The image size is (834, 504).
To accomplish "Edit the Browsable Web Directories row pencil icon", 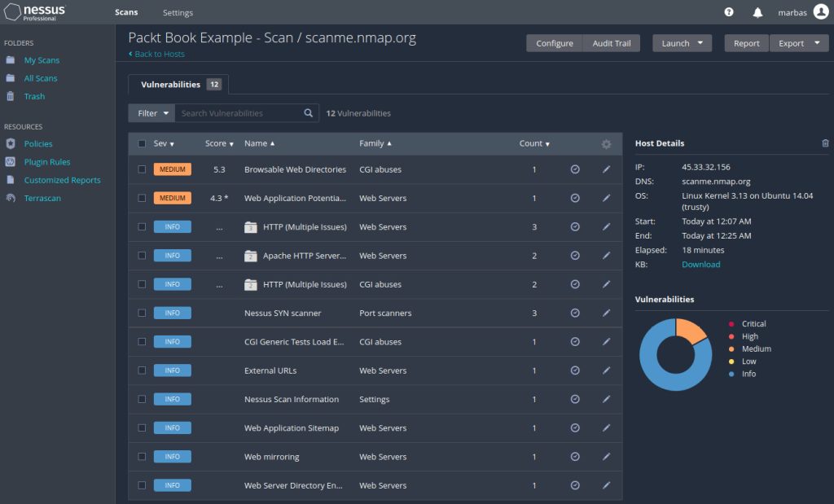I will (x=606, y=169).
